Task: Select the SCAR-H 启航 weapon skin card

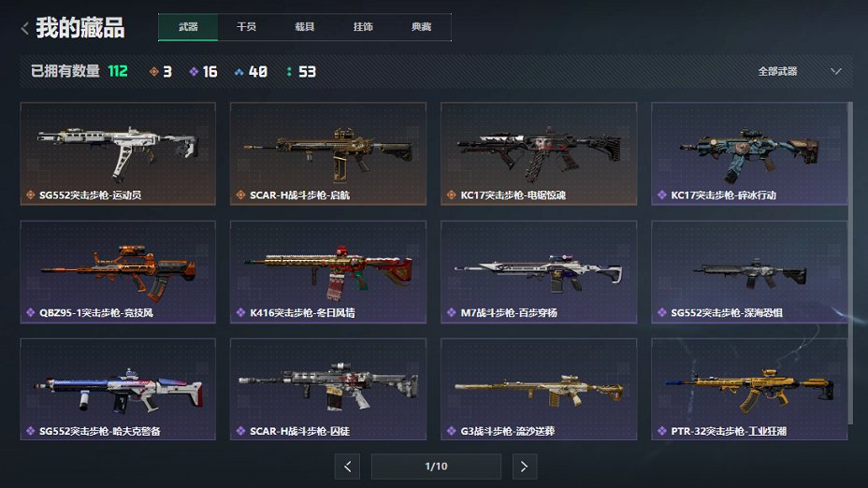Action: tap(328, 154)
